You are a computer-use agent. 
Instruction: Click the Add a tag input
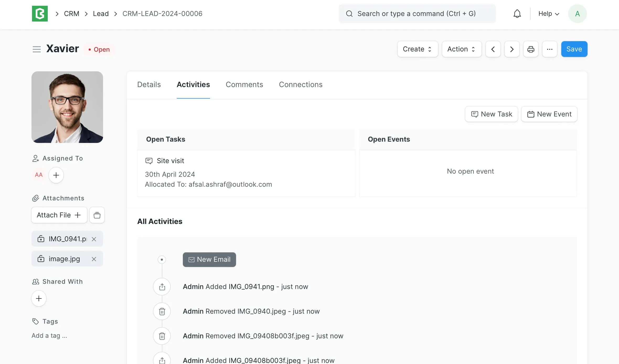pyautogui.click(x=49, y=336)
